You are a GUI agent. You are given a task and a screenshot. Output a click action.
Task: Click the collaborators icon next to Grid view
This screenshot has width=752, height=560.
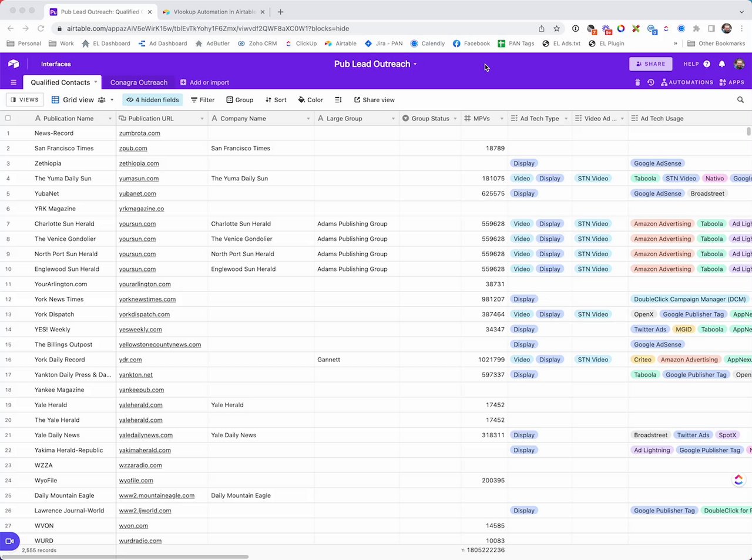click(102, 100)
